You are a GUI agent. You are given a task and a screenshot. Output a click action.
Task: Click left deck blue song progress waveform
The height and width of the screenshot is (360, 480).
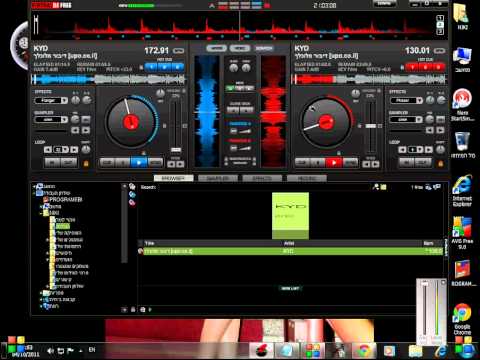108,80
